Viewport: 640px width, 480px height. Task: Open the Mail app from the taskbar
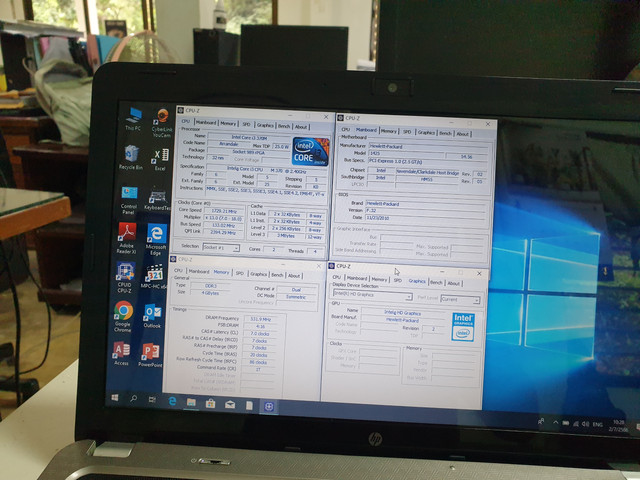click(230, 404)
